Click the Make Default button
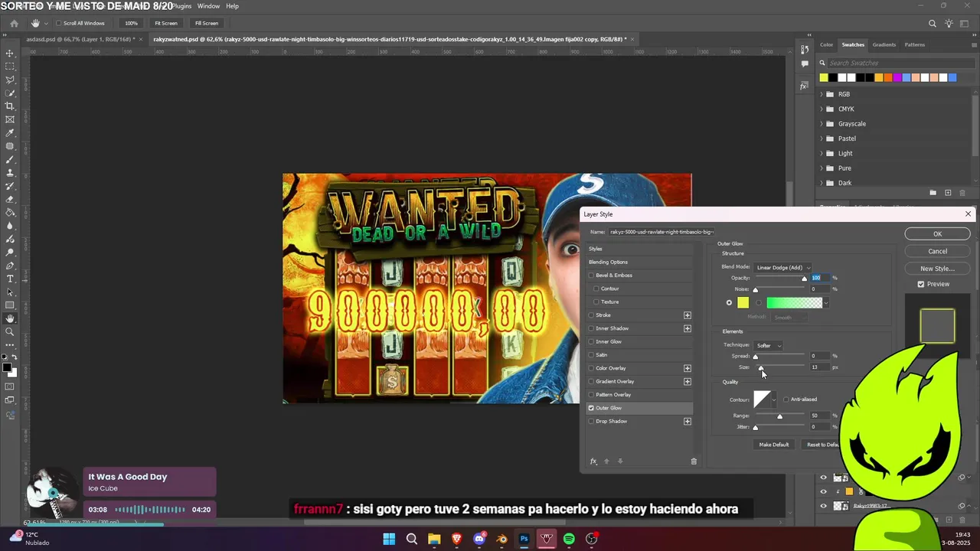 coord(774,445)
